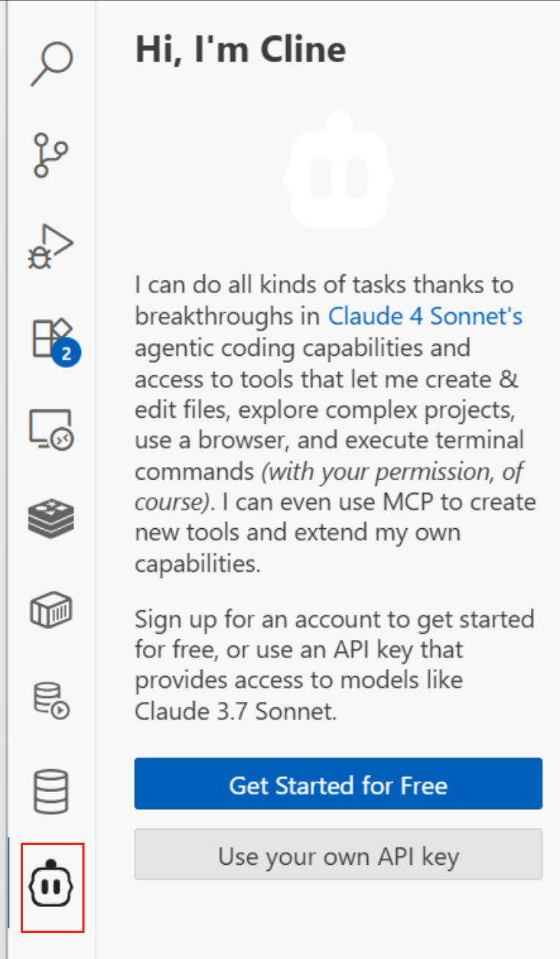560x959 pixels.
Task: Open the Redis stacked-layers icon
Action: coord(51,520)
